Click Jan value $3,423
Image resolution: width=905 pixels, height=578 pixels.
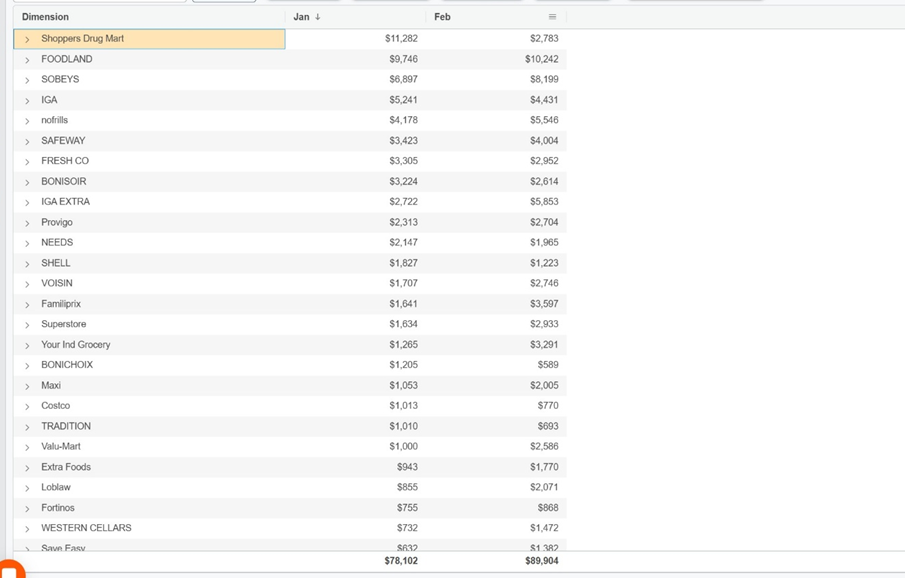[403, 140]
